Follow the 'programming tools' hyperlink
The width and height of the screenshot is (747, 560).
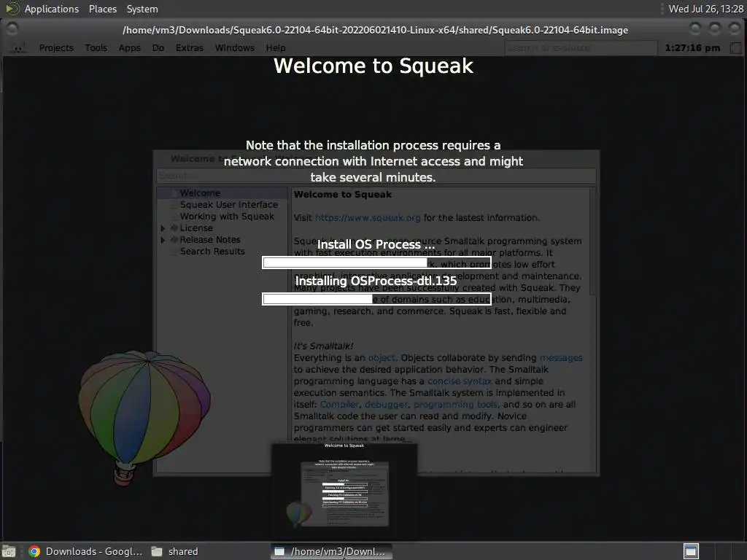(455, 405)
